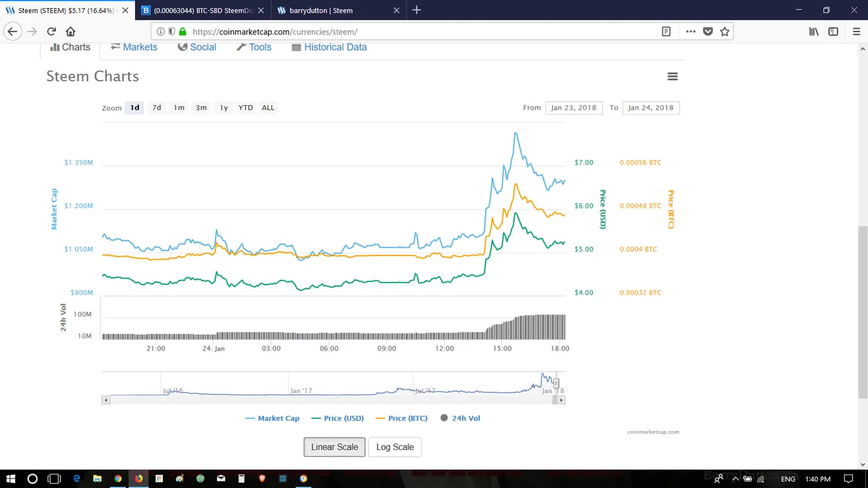
Task: Open the Tools section tab
Action: [x=254, y=47]
